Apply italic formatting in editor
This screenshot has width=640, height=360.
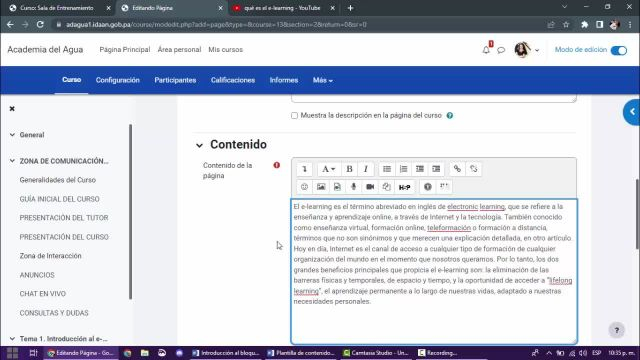(366, 169)
